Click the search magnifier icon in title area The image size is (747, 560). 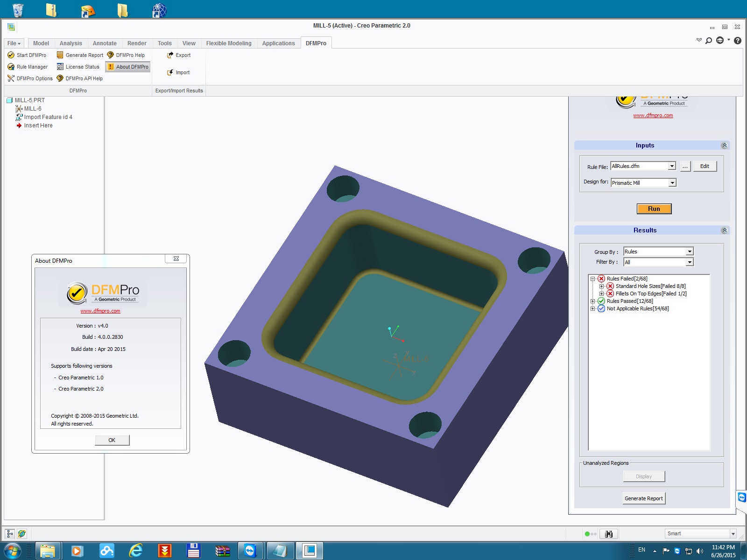[709, 41]
